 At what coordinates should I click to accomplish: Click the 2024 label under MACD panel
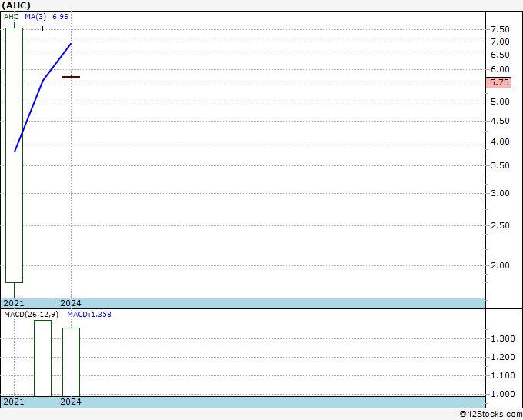click(71, 402)
